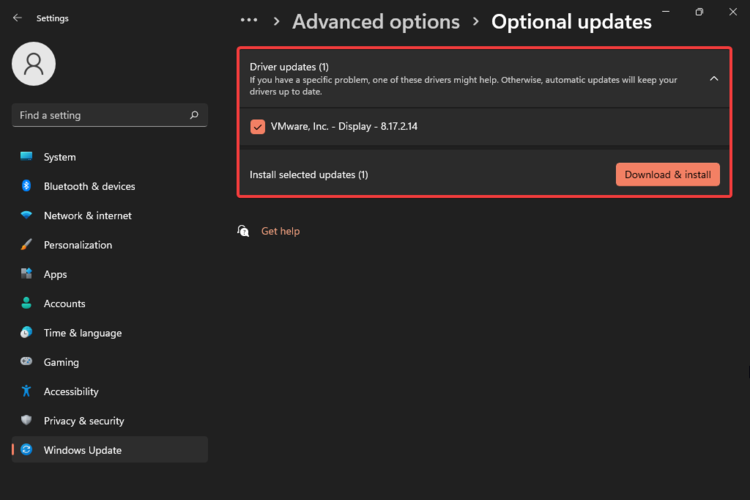Click the Accessibility figure icon
750x500 pixels.
coord(26,392)
